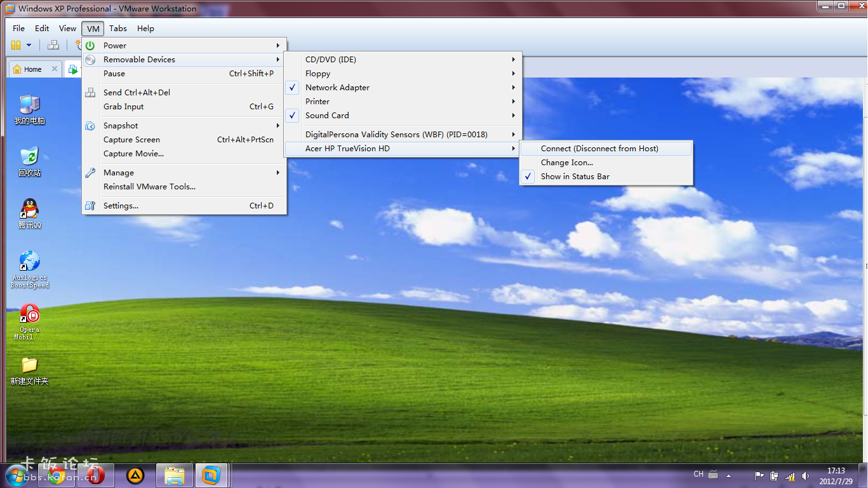
Task: Click the volume speaker tray icon
Action: click(x=806, y=475)
